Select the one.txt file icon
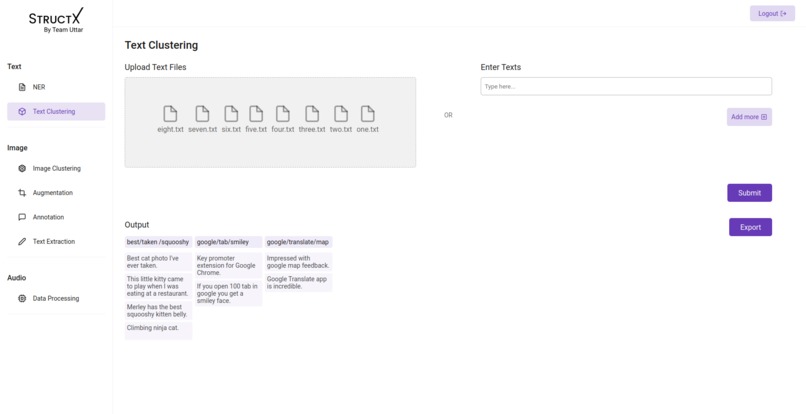The width and height of the screenshot is (806, 414). (x=368, y=114)
